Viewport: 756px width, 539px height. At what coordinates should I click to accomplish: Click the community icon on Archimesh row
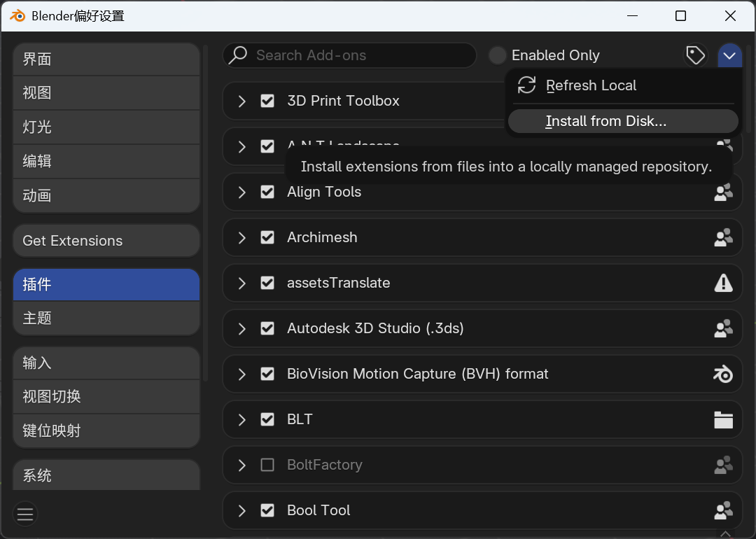click(x=723, y=238)
